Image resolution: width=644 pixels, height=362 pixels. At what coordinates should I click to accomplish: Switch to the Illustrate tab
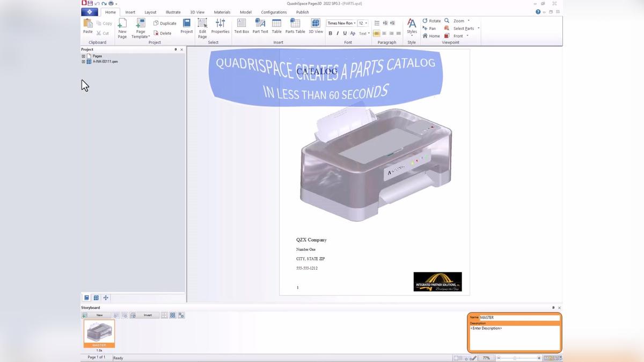coord(173,12)
